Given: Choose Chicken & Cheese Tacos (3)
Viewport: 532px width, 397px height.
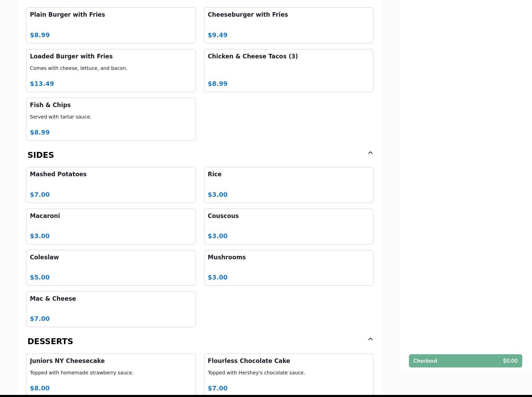Looking at the screenshot, I should click(289, 71).
